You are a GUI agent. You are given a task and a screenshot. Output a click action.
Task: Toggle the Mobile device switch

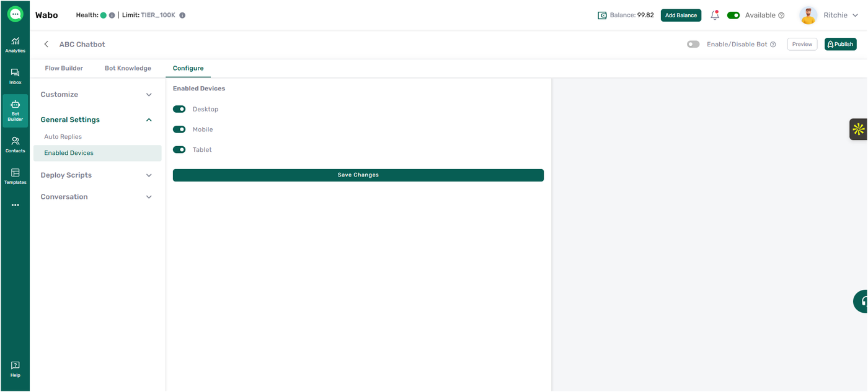(x=179, y=129)
